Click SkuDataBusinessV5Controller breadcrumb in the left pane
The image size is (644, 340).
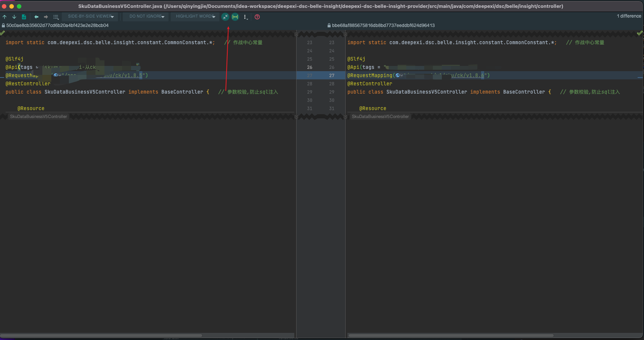coord(39,117)
